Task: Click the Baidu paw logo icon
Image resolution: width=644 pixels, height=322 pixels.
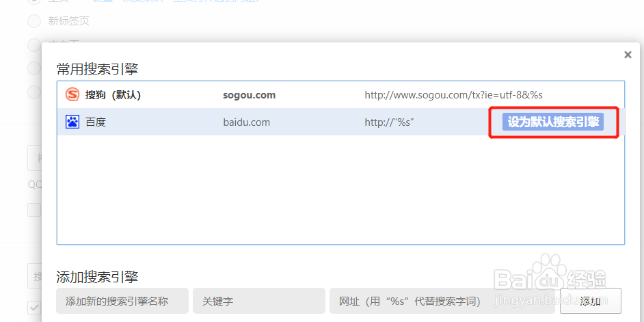Action: [x=72, y=122]
